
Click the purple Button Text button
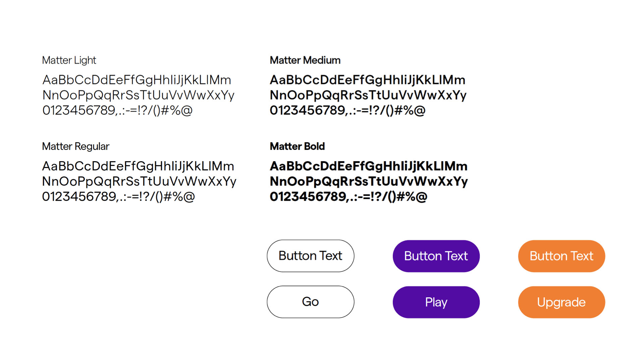436,256
